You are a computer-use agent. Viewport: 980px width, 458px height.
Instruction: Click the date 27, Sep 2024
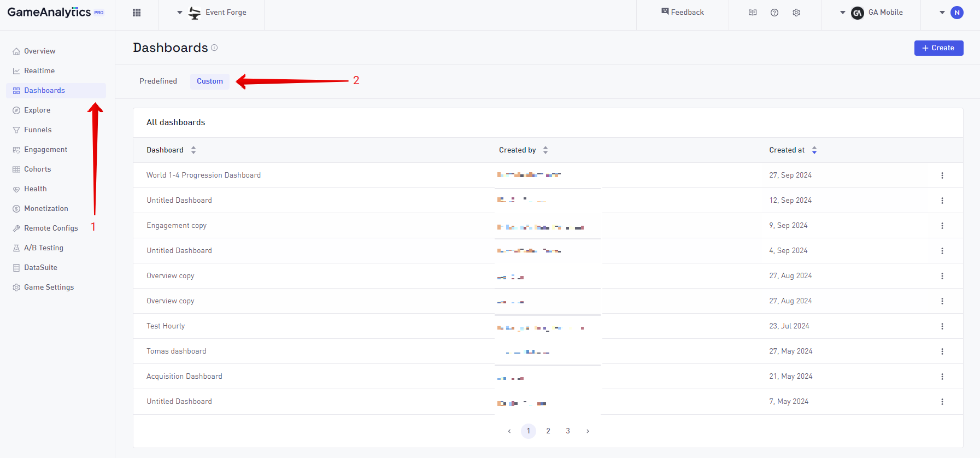click(x=790, y=175)
